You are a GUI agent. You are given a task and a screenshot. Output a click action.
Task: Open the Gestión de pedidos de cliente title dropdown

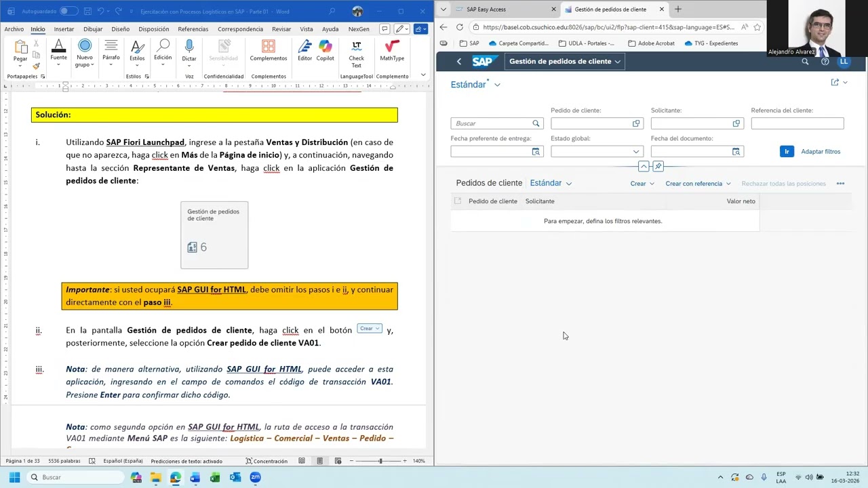click(565, 61)
